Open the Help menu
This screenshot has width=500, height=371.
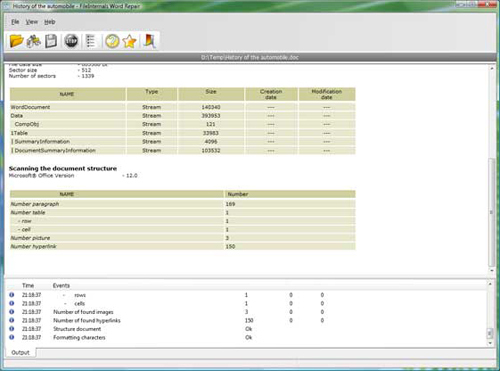point(50,22)
